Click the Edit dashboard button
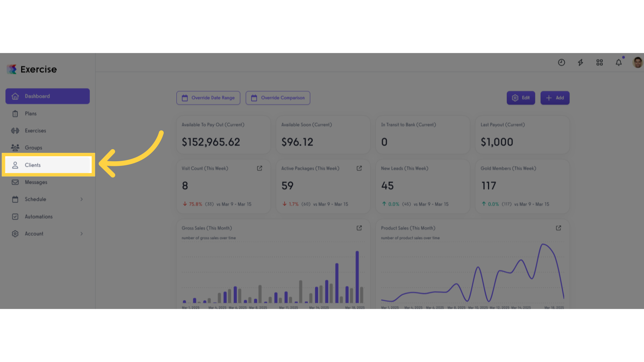 point(521,98)
